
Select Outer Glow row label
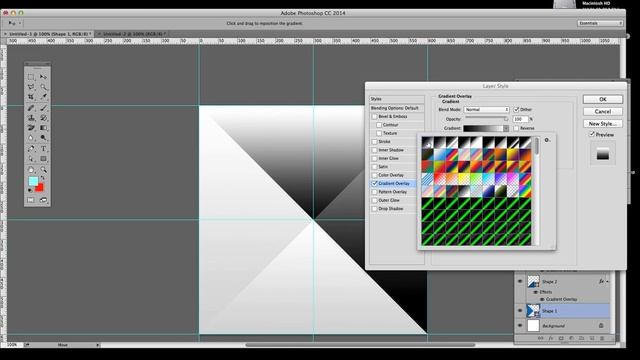(x=389, y=200)
